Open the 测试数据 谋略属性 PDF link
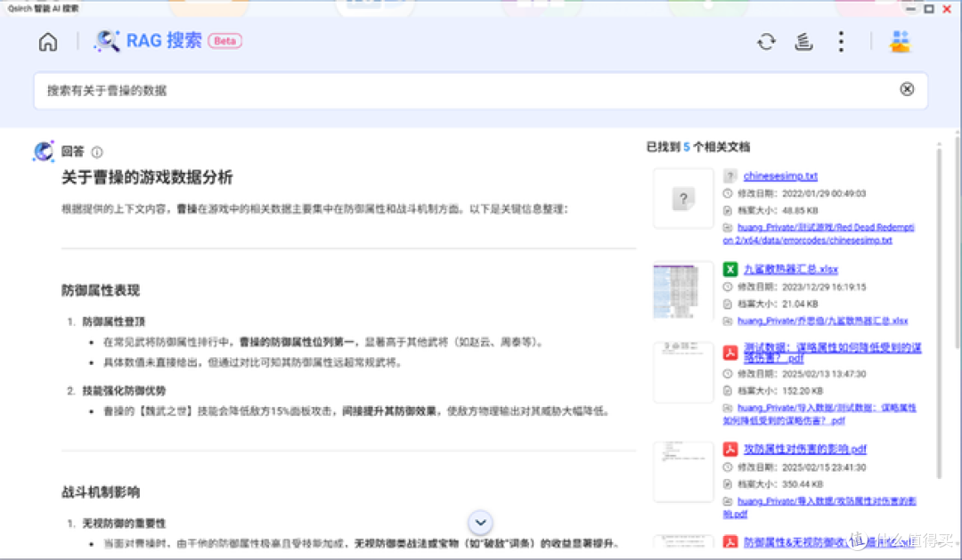 pyautogui.click(x=833, y=353)
